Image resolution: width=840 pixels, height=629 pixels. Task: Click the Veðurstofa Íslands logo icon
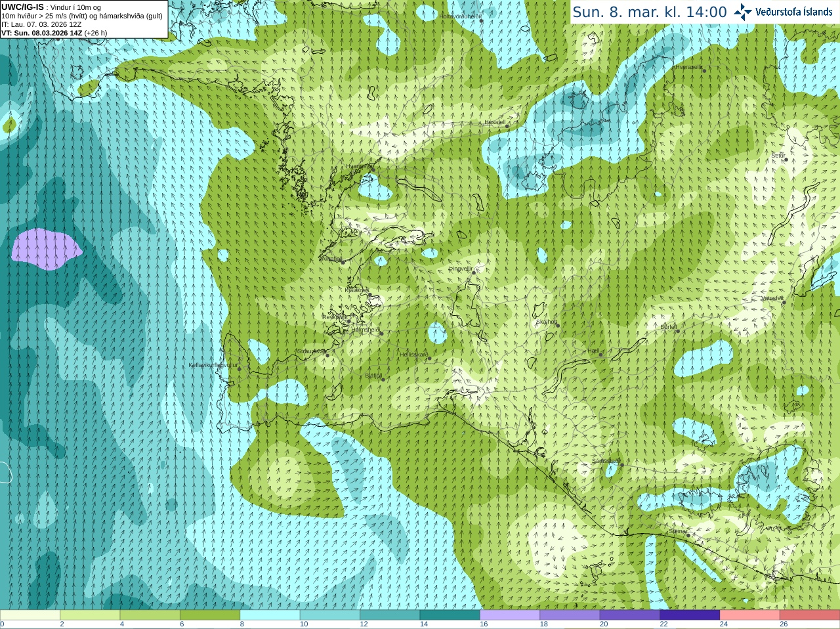pyautogui.click(x=742, y=12)
